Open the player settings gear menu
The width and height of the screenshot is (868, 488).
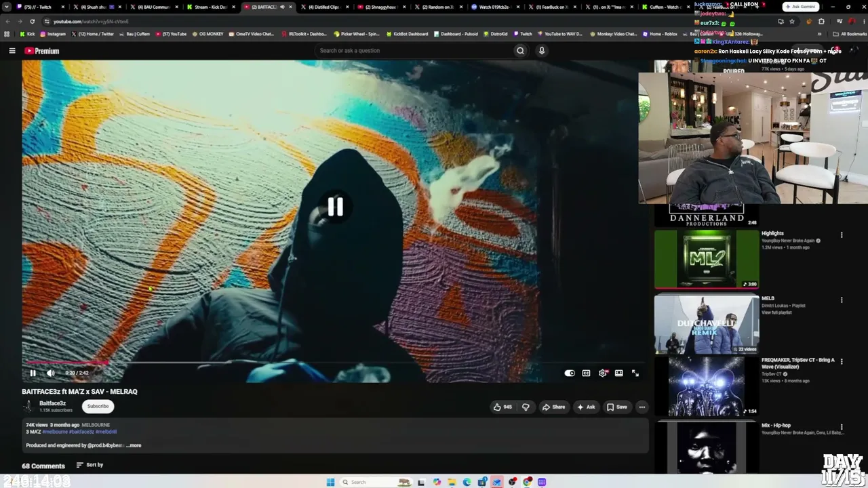tap(603, 373)
